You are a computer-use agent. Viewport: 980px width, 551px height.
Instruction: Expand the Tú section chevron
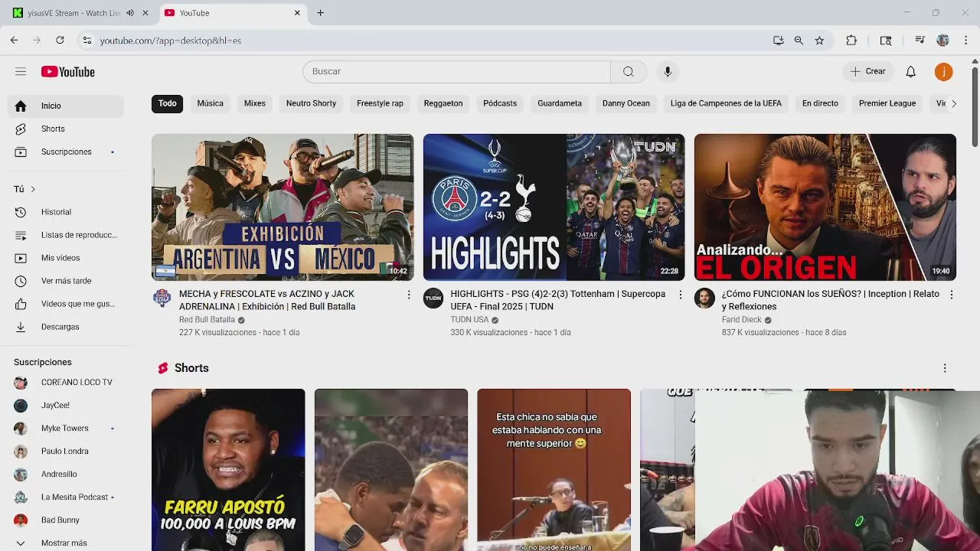(x=33, y=189)
